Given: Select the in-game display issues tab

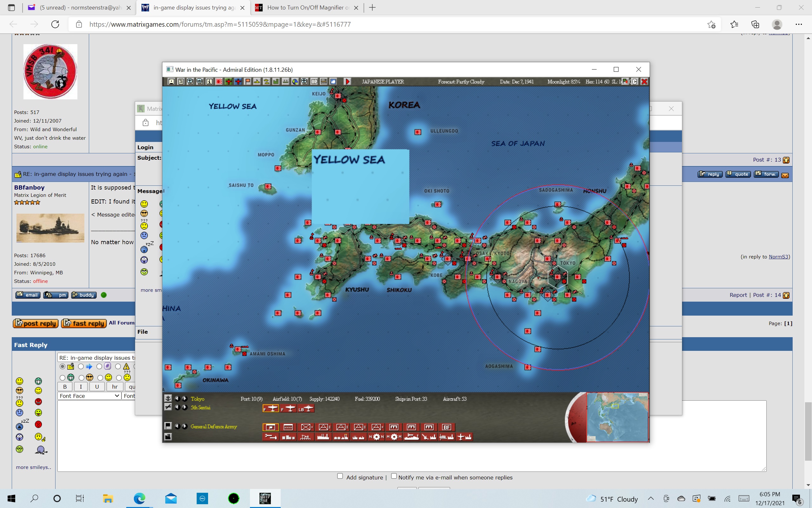Looking at the screenshot, I should (x=193, y=7).
